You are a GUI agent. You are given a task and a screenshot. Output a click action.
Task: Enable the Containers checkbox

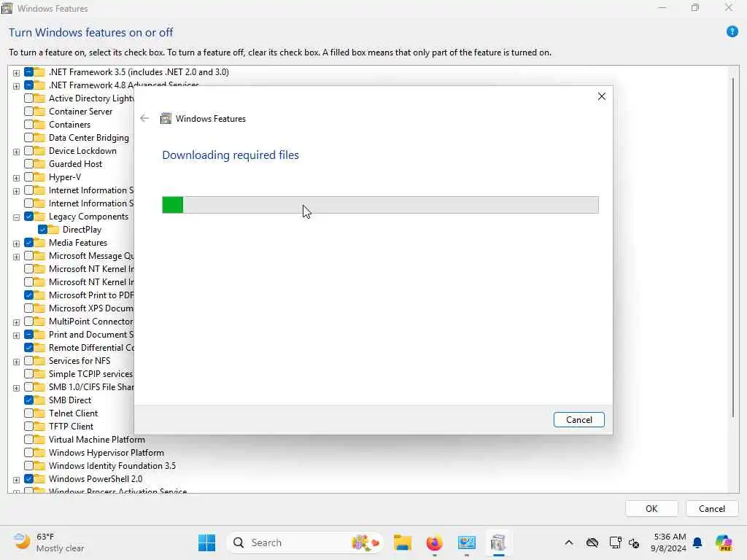(28, 124)
